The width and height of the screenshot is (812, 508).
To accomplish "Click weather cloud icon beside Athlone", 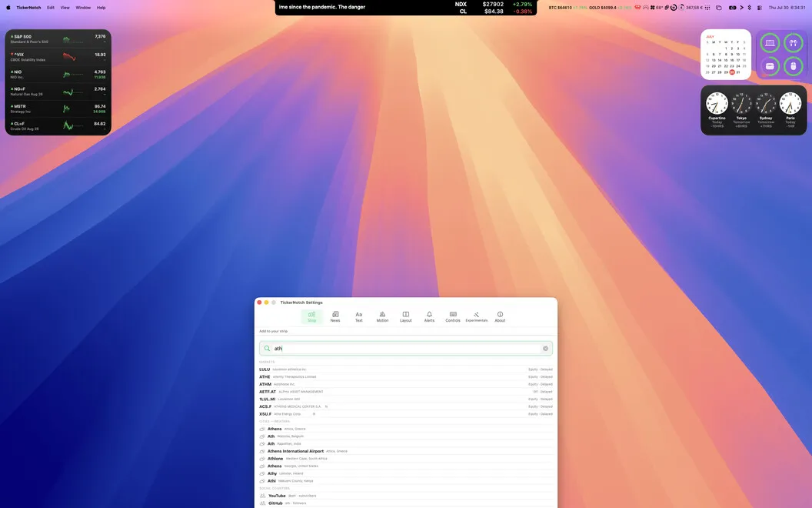I will (262, 459).
